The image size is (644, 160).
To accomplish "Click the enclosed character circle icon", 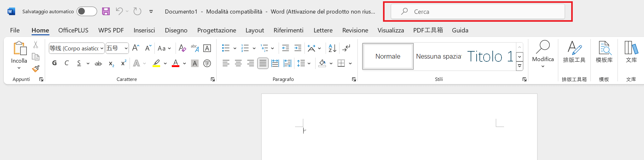I will pos(207,63).
